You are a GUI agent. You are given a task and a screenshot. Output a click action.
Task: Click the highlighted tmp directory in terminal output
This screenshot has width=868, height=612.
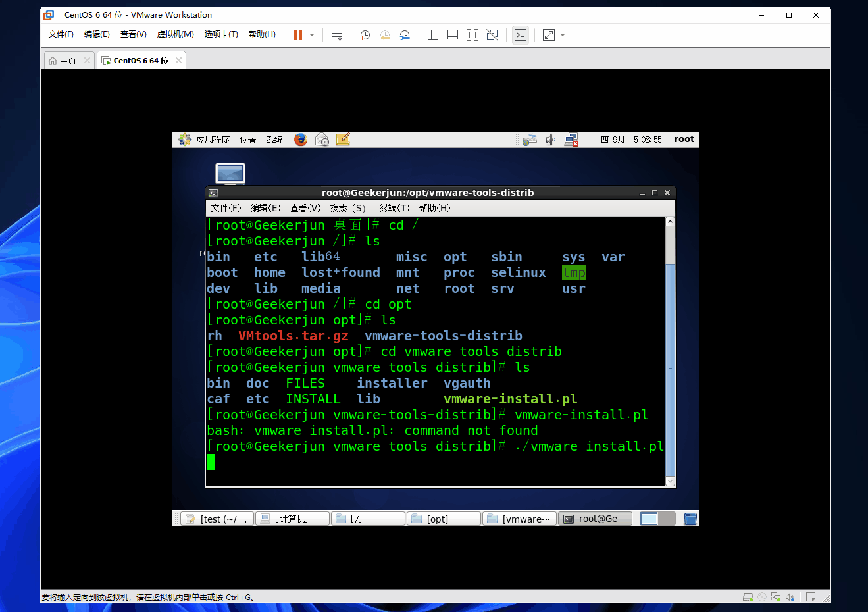(x=574, y=272)
